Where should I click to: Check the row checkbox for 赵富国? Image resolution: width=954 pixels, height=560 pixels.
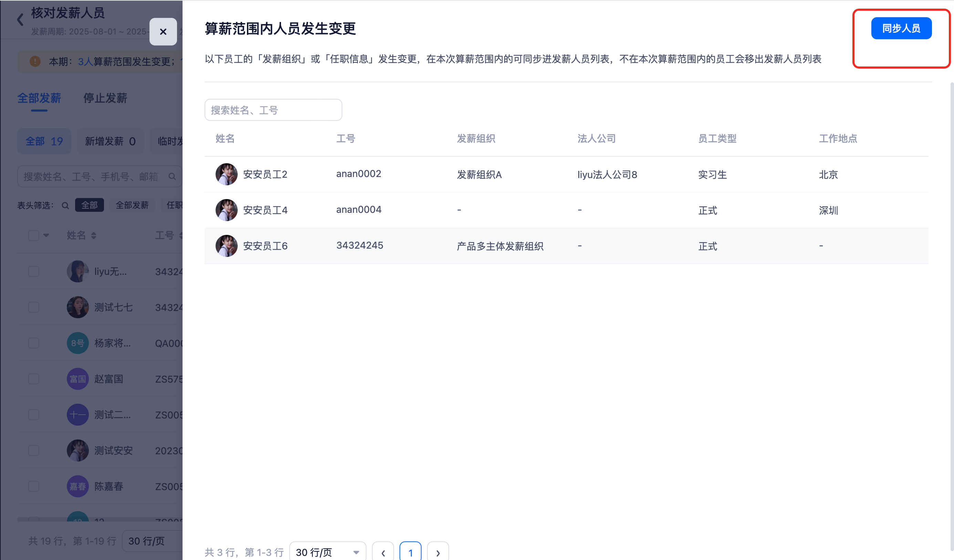pos(34,378)
